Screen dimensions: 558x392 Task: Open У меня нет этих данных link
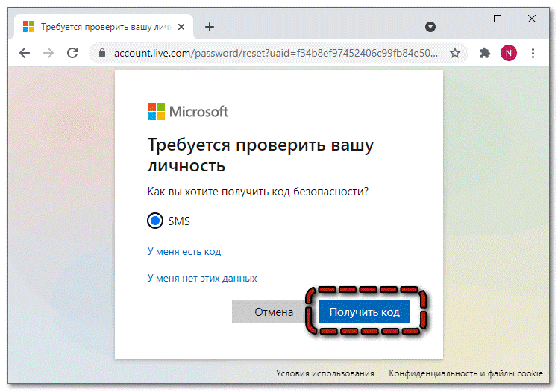point(202,278)
